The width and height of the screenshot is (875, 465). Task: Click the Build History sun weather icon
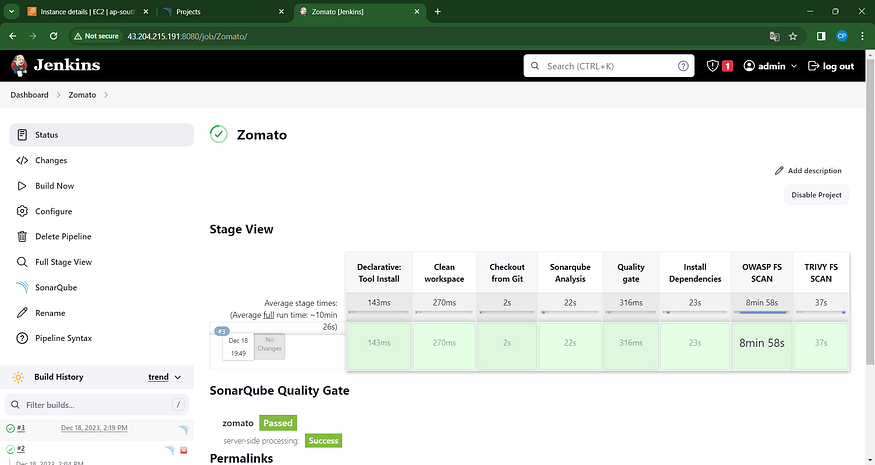[18, 377]
